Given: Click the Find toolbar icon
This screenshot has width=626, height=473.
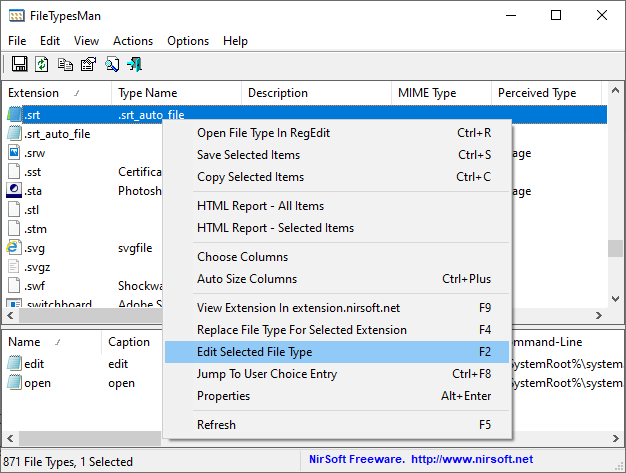Looking at the screenshot, I should click(112, 64).
